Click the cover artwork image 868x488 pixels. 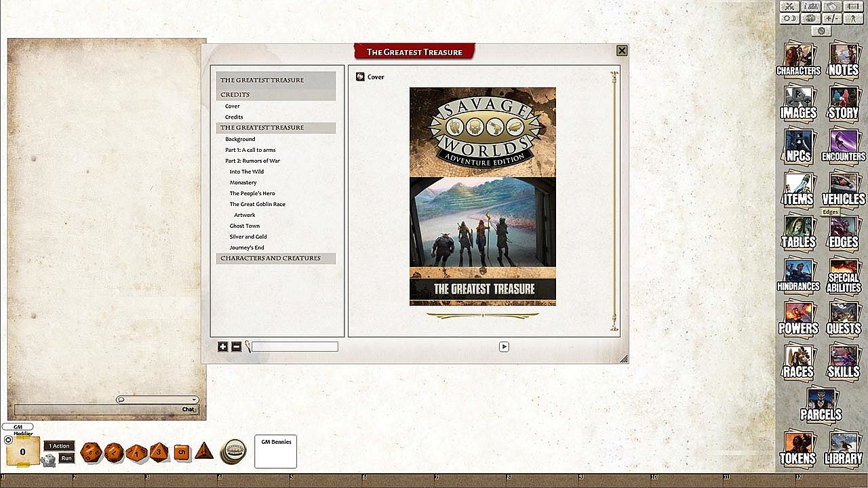point(483,197)
